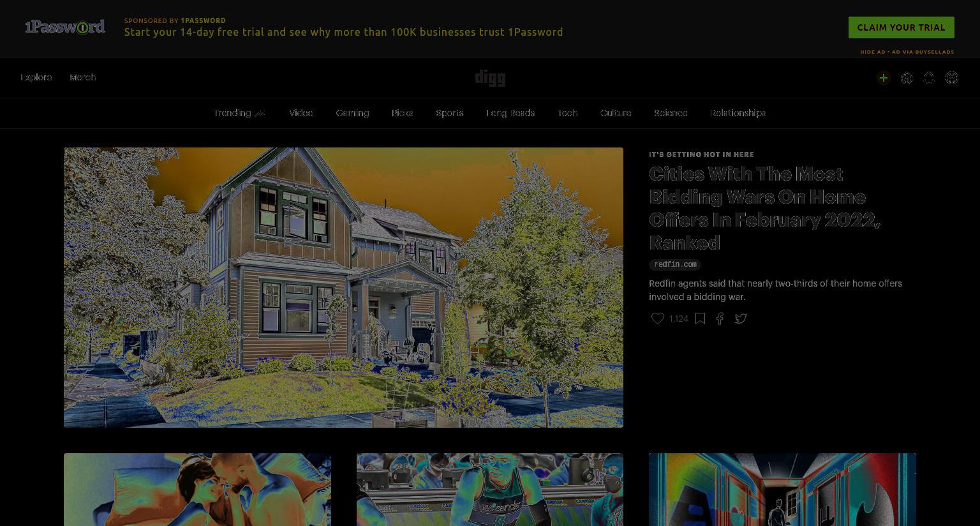Like the bidding wars article with heart icon
This screenshot has height=526, width=980.
(x=658, y=318)
